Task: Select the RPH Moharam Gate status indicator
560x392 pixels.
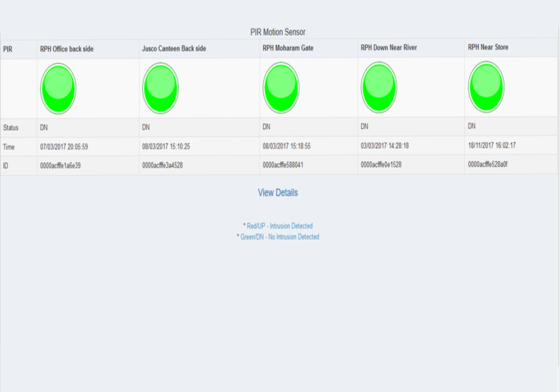Action: [x=281, y=87]
